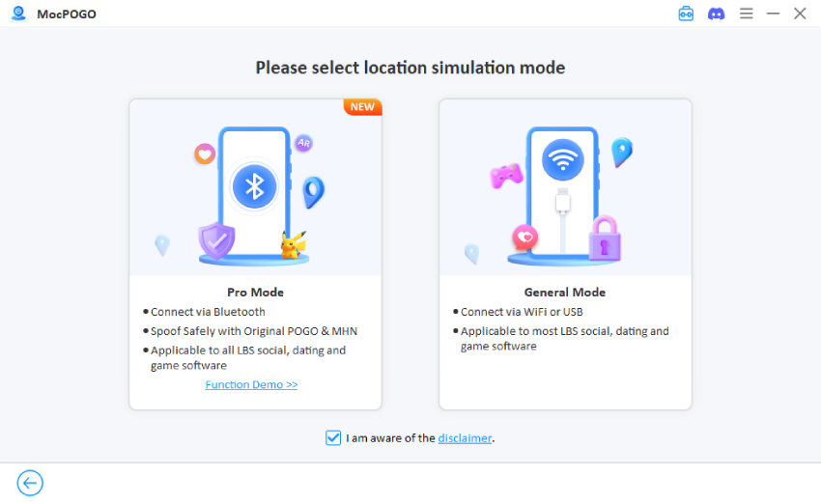
Task: Click the WiFi icon in General Mode
Action: (563, 158)
